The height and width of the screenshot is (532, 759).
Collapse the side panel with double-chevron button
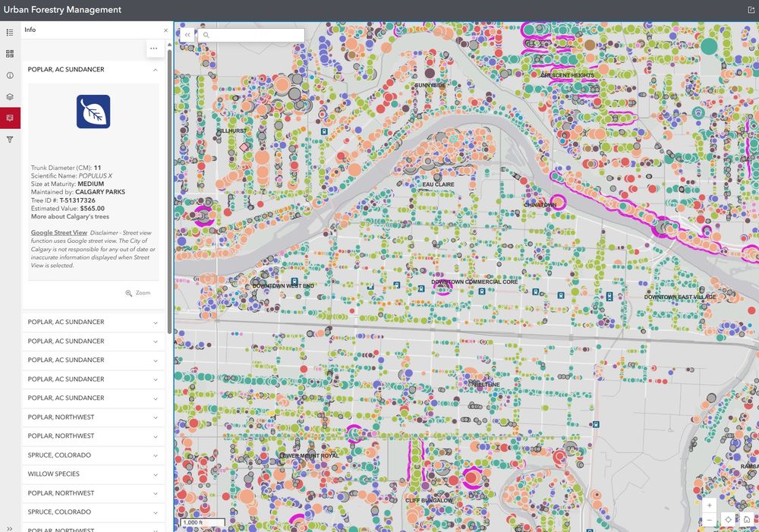[187, 35]
